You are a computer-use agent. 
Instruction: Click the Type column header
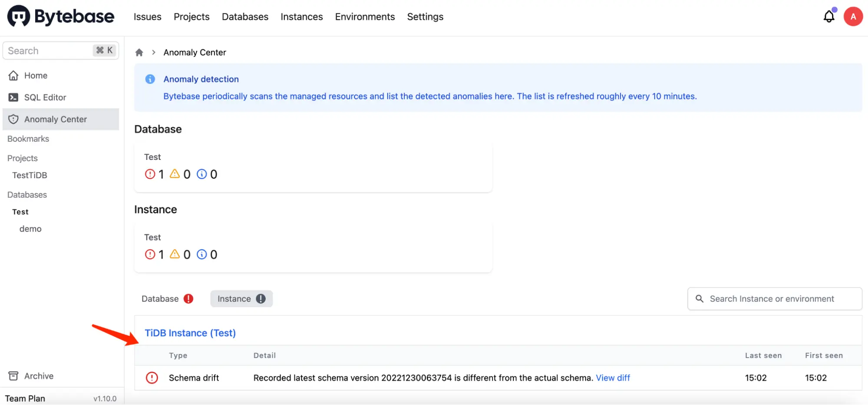click(x=178, y=355)
